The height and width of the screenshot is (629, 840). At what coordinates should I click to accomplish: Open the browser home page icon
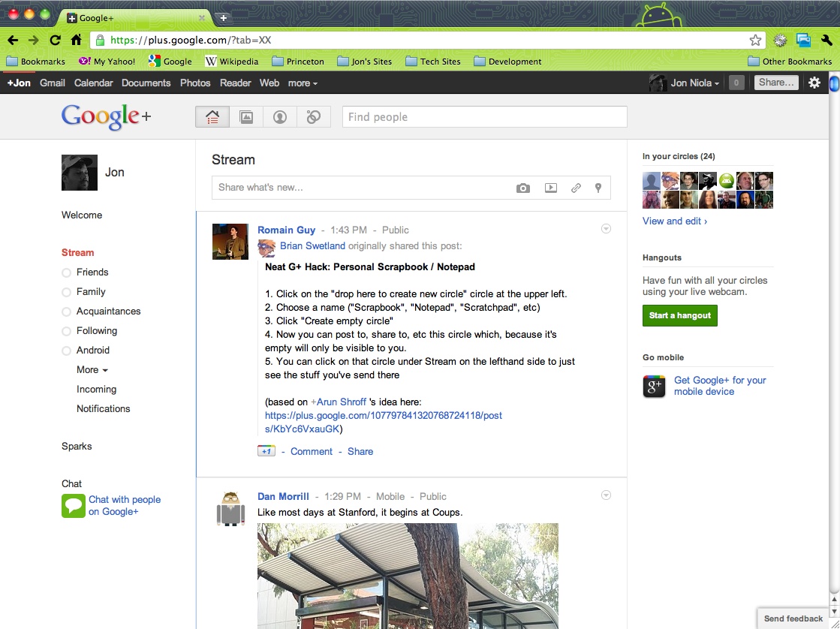pyautogui.click(x=76, y=41)
